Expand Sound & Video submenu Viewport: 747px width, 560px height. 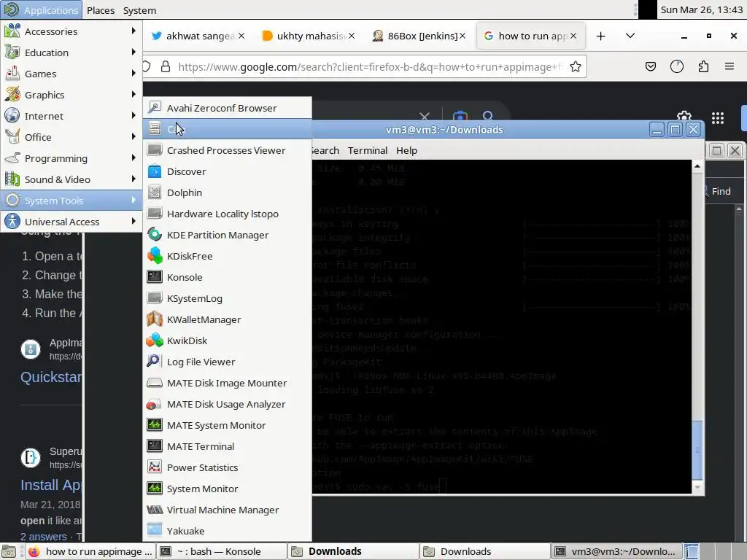(x=71, y=179)
